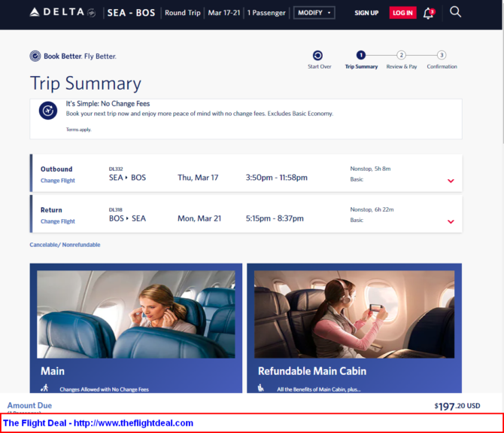Select the Trip Summary step 1 indicator
504x433 pixels.
(361, 55)
